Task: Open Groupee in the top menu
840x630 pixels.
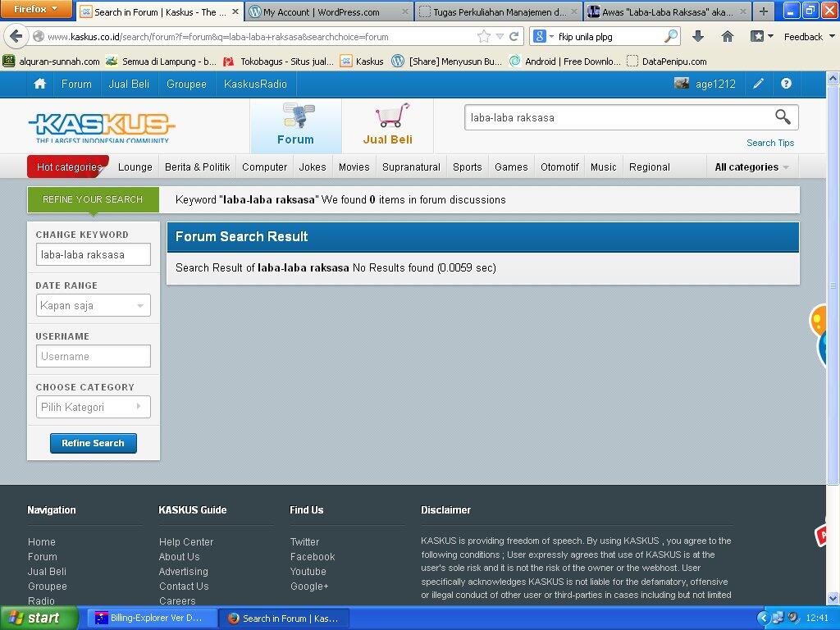Action: point(186,84)
